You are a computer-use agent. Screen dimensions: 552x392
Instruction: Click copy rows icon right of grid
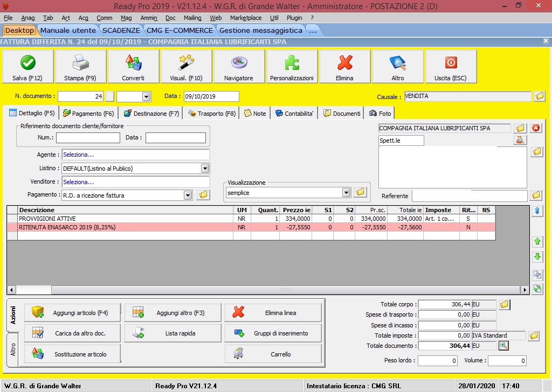(x=537, y=275)
